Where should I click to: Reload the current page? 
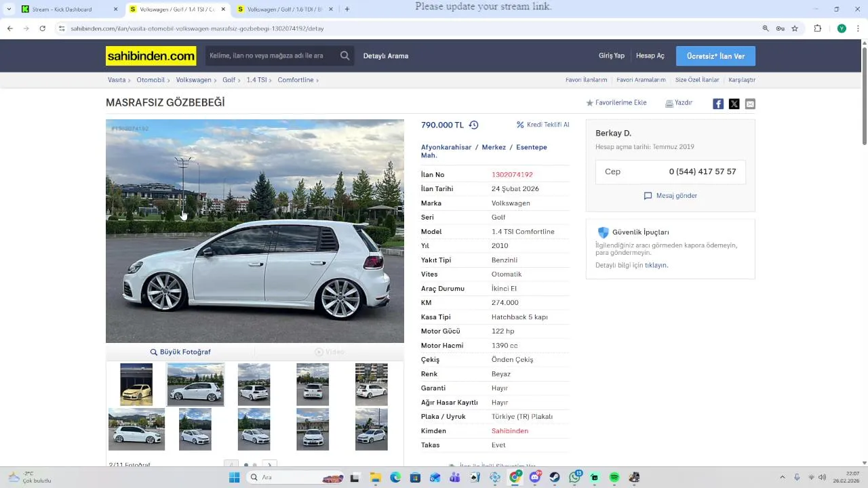(x=42, y=28)
